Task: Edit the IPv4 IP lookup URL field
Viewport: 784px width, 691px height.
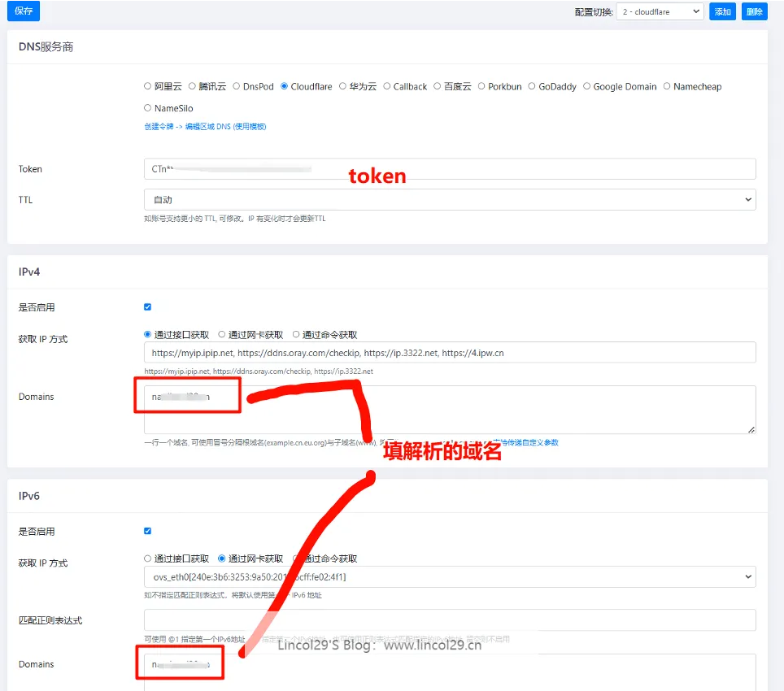Action: click(450, 353)
